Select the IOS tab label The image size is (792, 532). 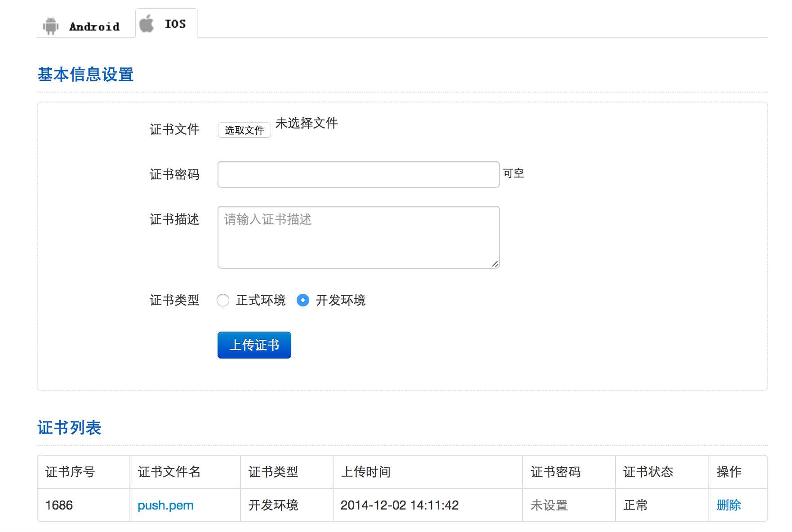pyautogui.click(x=175, y=24)
